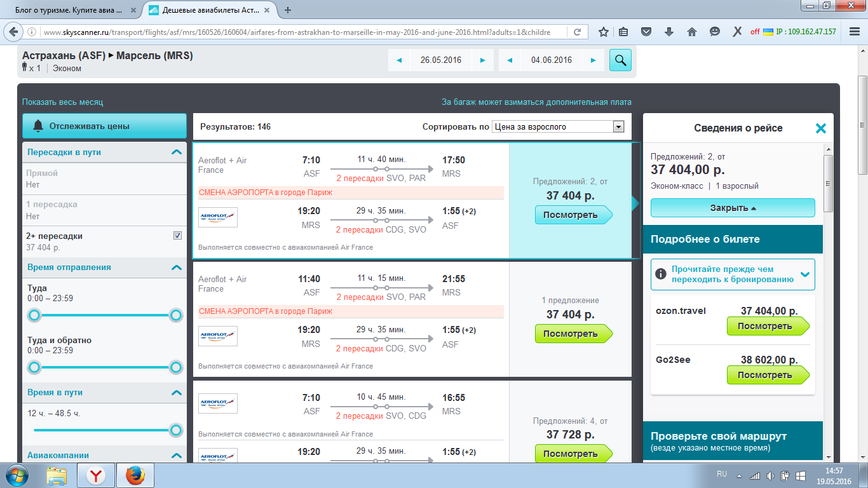Go to previous return date arrow
Viewport: 868px width, 488px height.
(510, 60)
